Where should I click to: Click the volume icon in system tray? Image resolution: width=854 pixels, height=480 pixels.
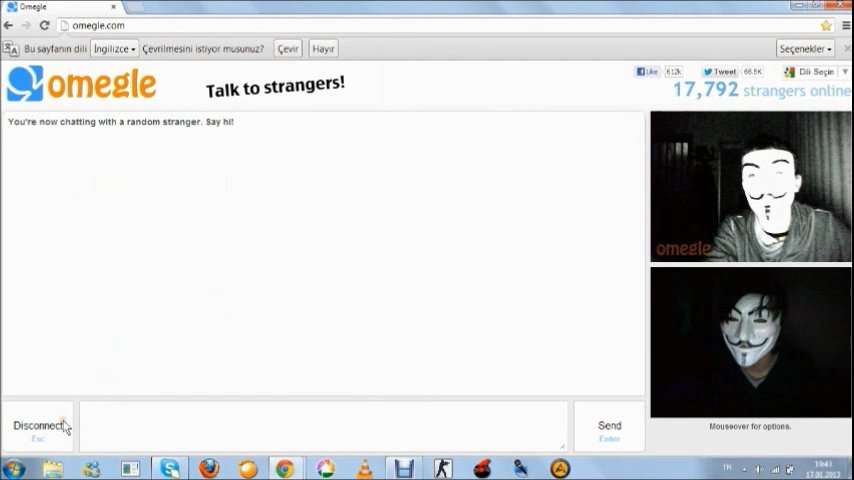(x=759, y=469)
